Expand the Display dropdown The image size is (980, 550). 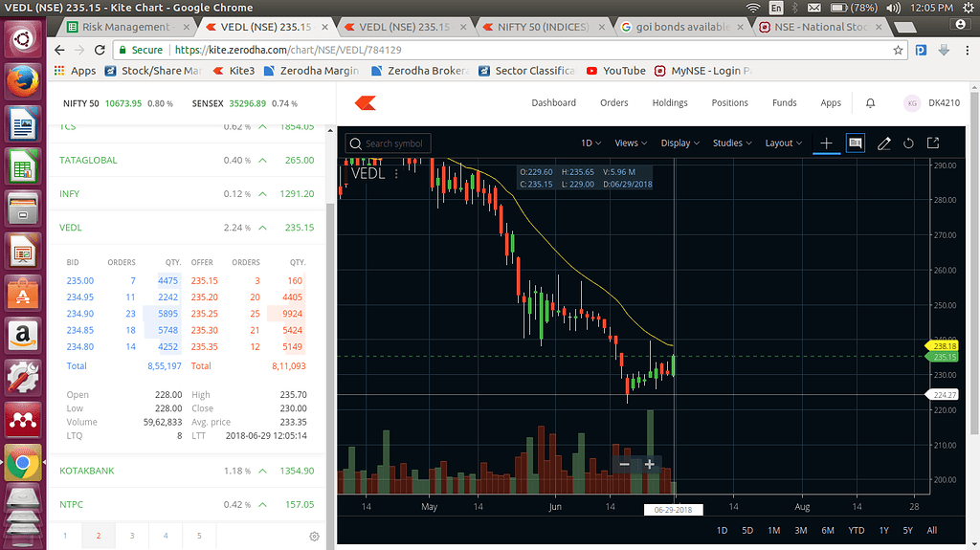pos(680,143)
